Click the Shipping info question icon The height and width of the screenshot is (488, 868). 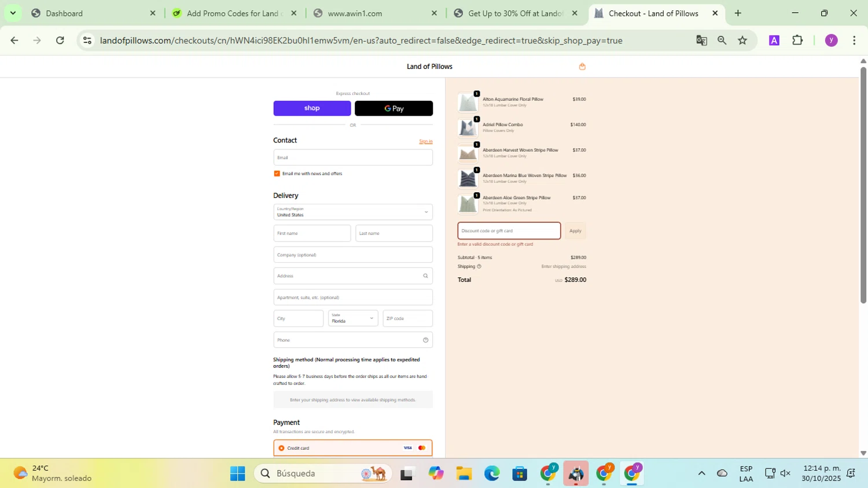click(479, 266)
